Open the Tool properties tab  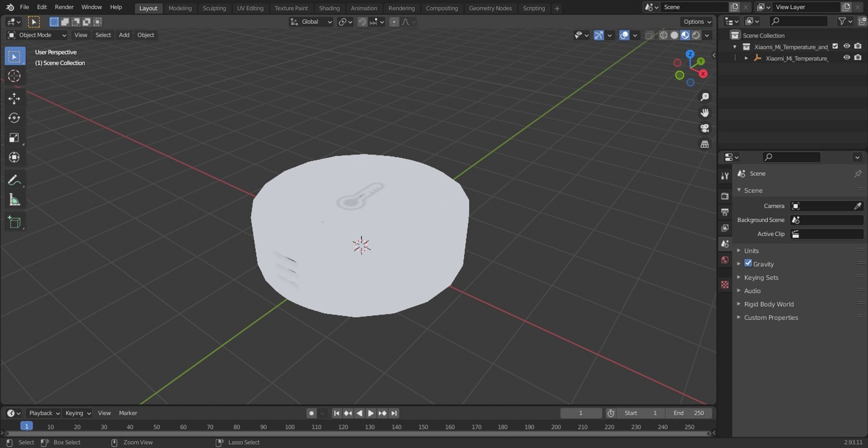click(x=725, y=176)
